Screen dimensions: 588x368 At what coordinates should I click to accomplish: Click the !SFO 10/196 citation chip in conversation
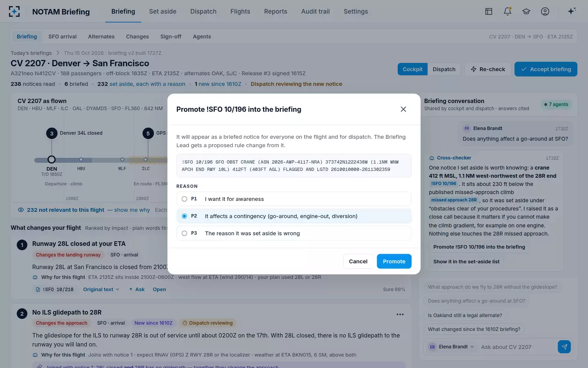point(443,184)
